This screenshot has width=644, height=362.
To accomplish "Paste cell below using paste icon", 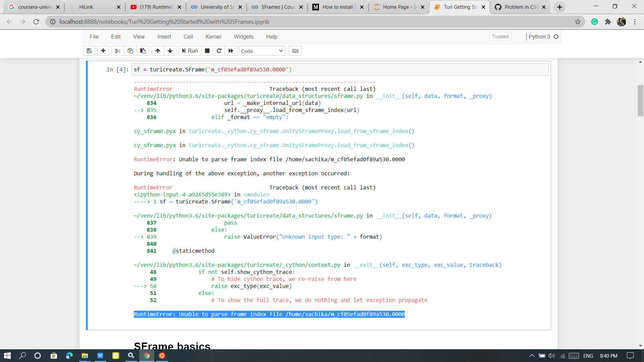I will point(143,51).
